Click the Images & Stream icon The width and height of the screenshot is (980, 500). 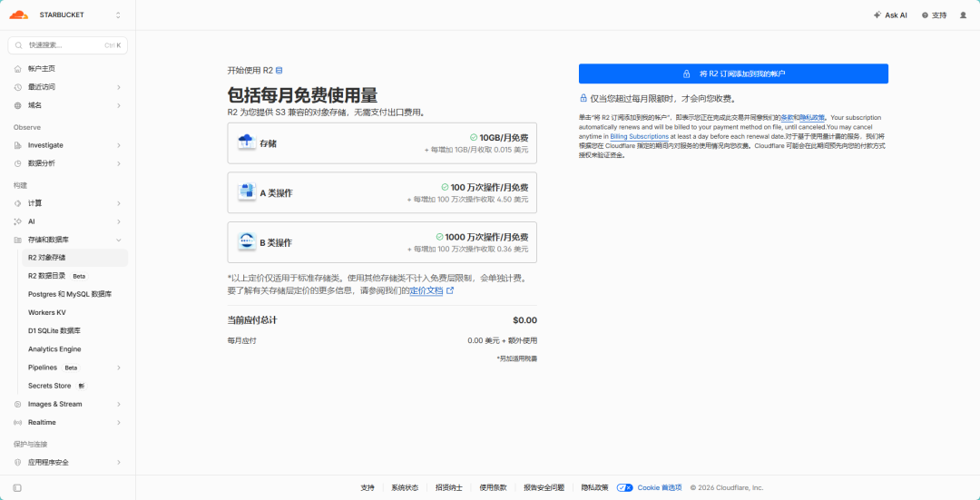17,405
